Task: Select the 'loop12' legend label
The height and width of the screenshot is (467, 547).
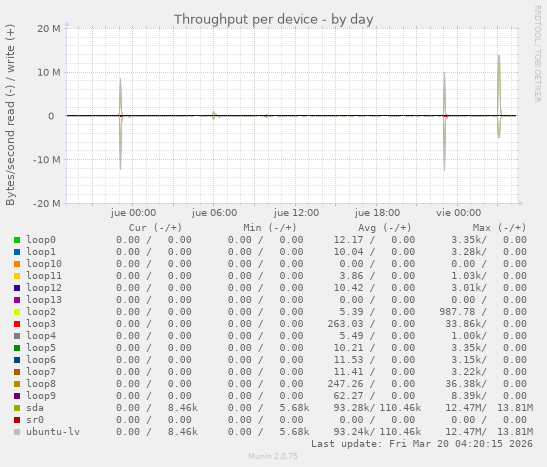Action: pos(44,288)
